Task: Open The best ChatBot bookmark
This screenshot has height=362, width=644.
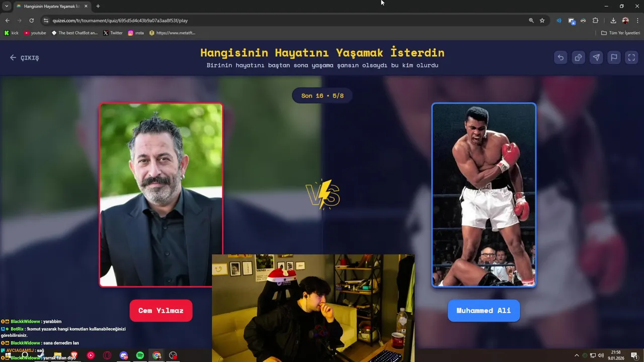Action: pos(74,33)
